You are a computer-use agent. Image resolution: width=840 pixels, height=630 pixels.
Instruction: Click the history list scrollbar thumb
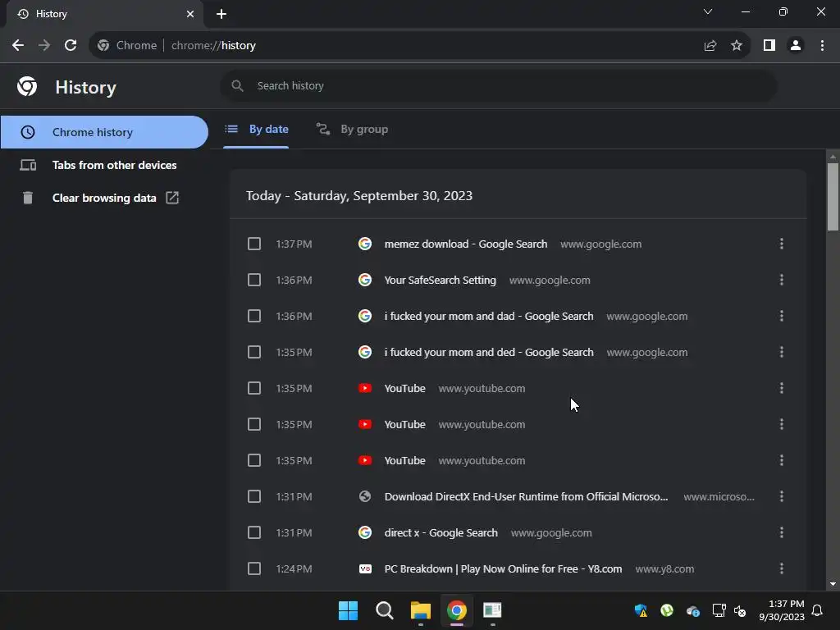[x=833, y=197]
